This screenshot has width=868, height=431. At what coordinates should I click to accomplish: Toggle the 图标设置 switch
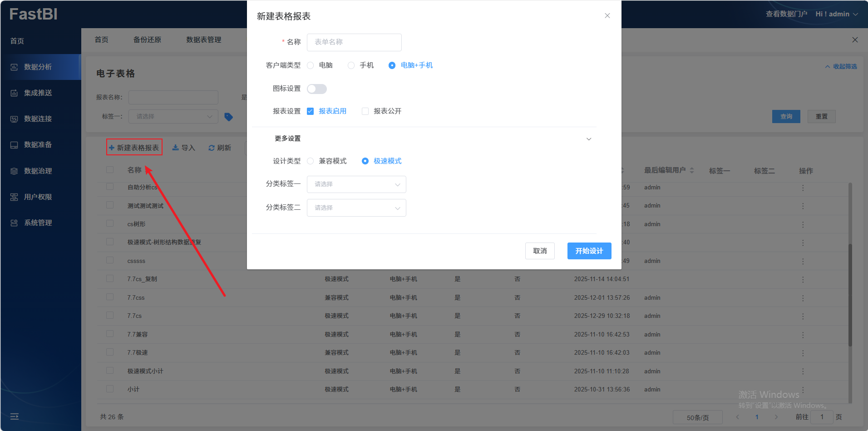point(317,89)
